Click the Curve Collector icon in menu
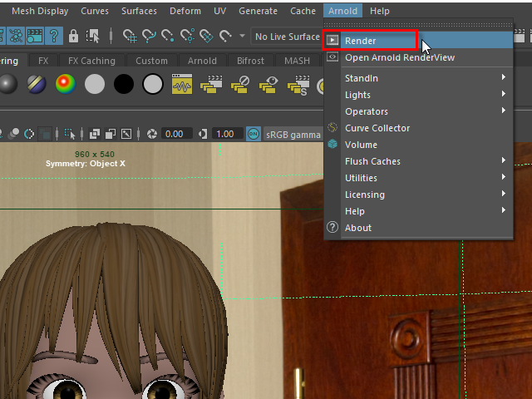This screenshot has height=399, width=532. coord(332,128)
